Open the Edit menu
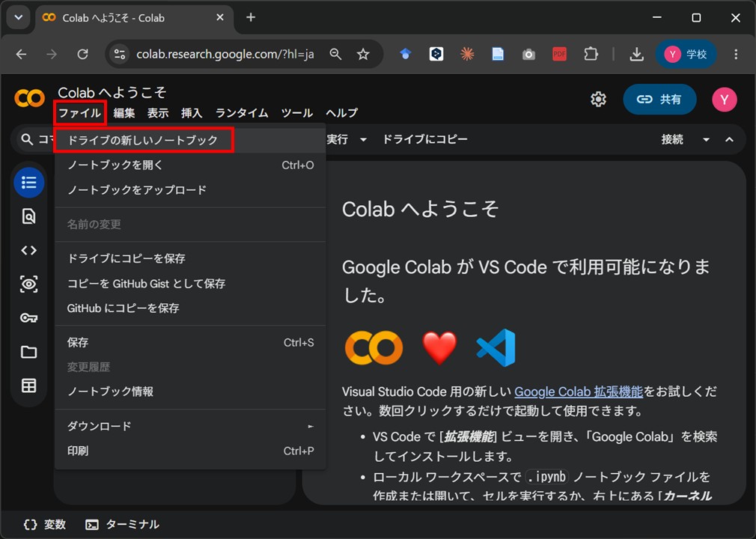 pyautogui.click(x=124, y=113)
